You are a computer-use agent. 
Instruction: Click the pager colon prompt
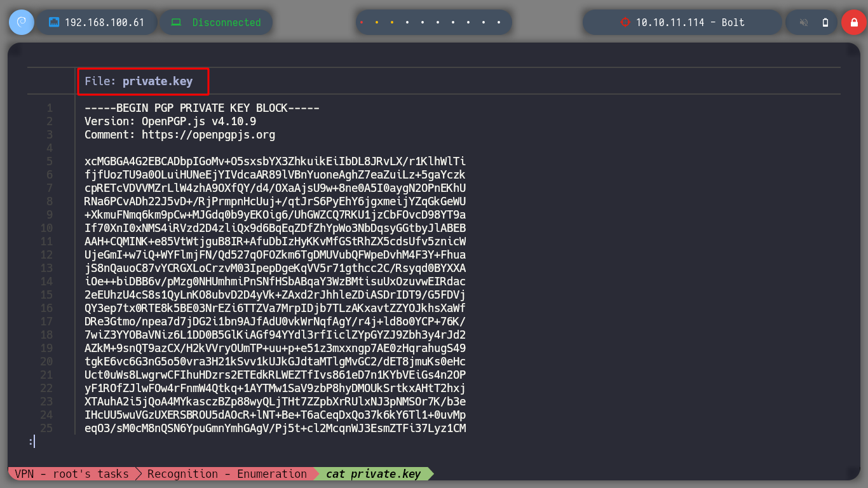pyautogui.click(x=31, y=442)
